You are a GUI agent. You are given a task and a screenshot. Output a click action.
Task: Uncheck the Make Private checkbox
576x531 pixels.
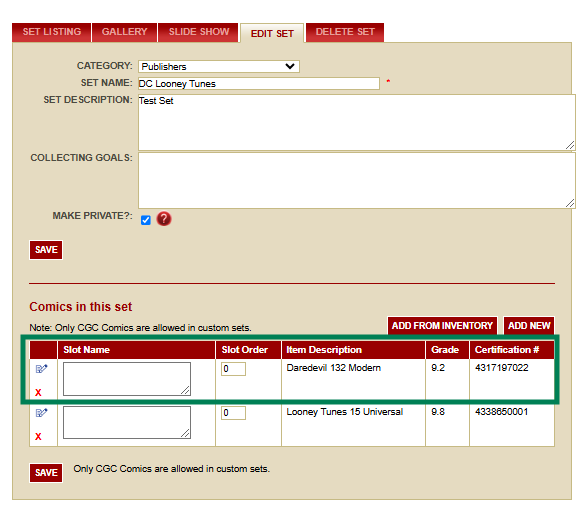tap(146, 220)
